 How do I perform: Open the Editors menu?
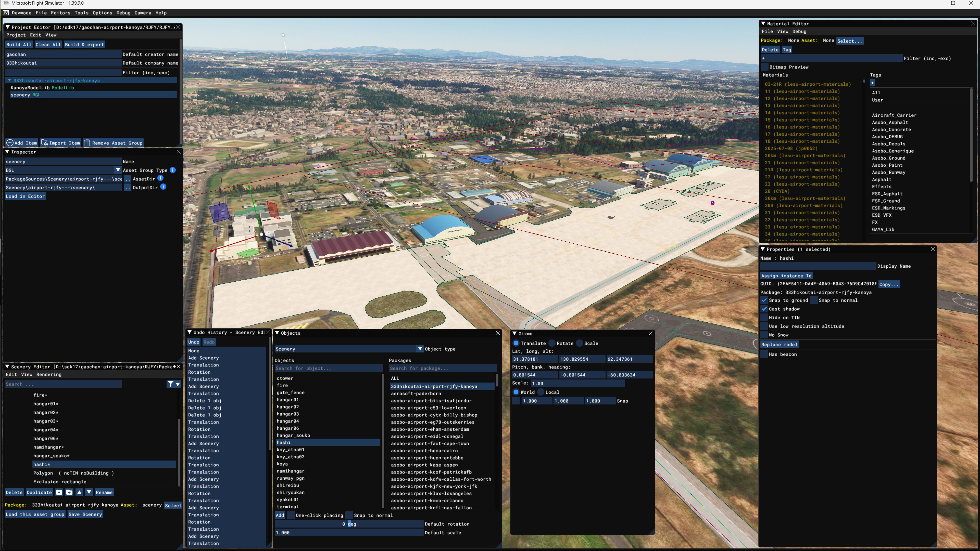click(x=60, y=13)
